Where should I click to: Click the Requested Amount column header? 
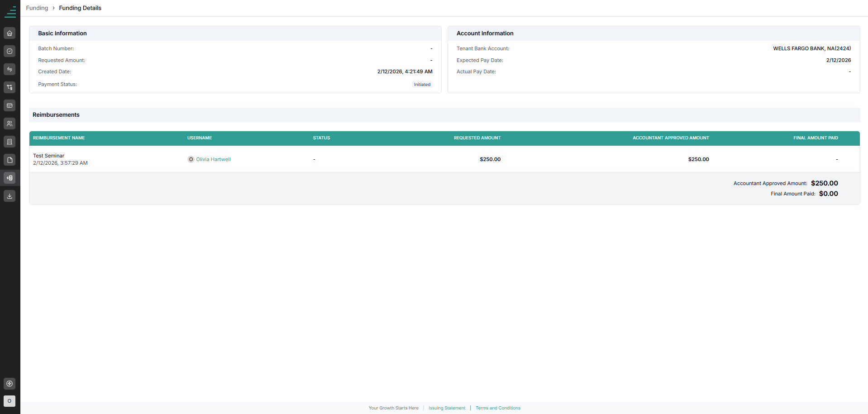click(477, 138)
